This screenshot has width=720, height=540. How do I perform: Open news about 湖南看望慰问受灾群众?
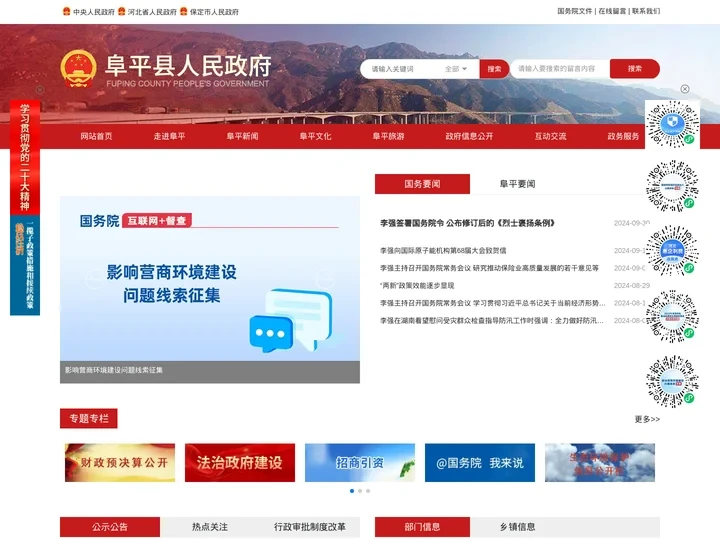coord(491,321)
